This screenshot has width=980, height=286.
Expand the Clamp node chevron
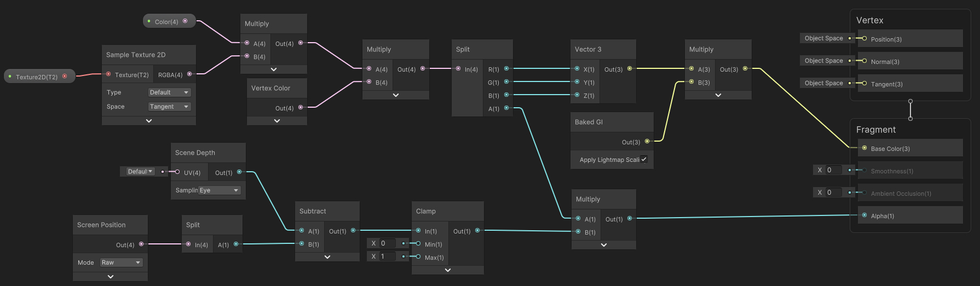(x=448, y=270)
